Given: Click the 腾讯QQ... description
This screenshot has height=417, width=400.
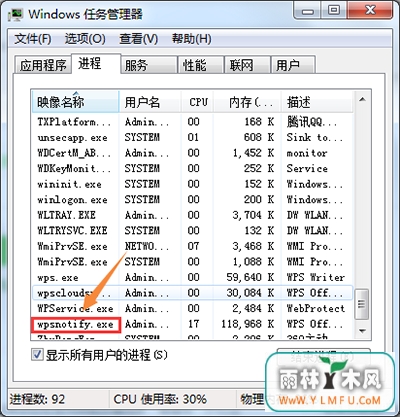Looking at the screenshot, I should (x=312, y=122).
